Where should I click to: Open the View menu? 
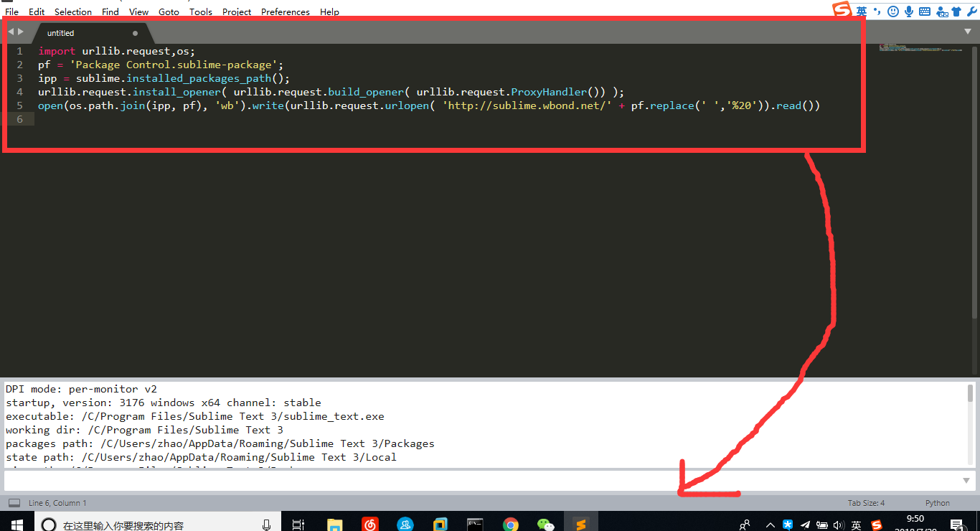point(139,11)
